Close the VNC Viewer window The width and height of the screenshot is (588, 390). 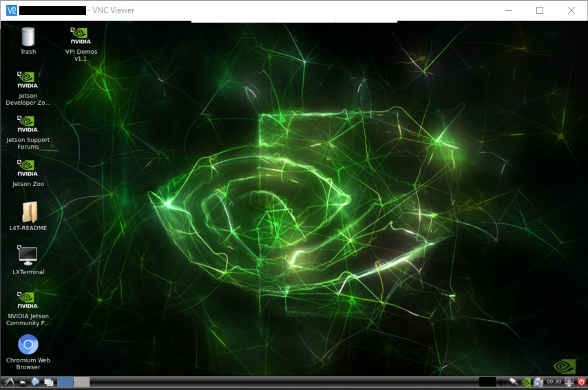click(571, 10)
